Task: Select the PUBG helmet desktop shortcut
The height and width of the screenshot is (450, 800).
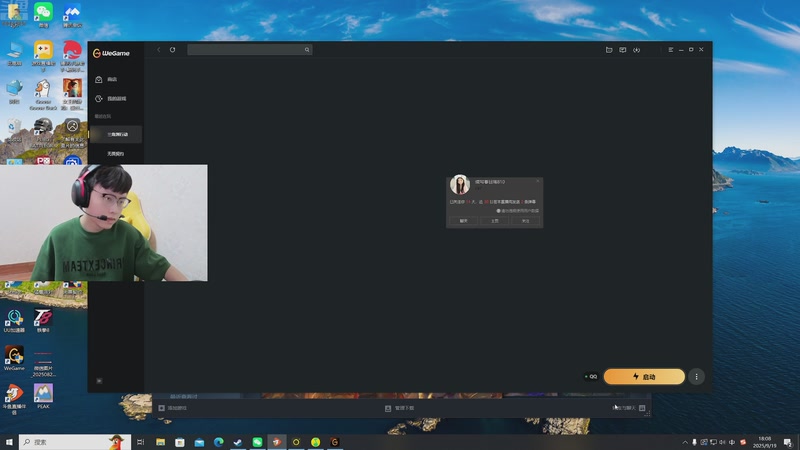Action: 43,132
